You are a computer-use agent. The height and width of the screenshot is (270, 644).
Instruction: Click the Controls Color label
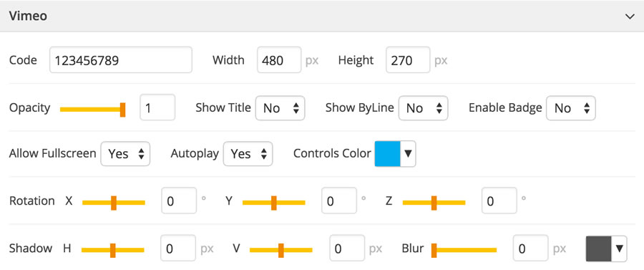pyautogui.click(x=332, y=154)
